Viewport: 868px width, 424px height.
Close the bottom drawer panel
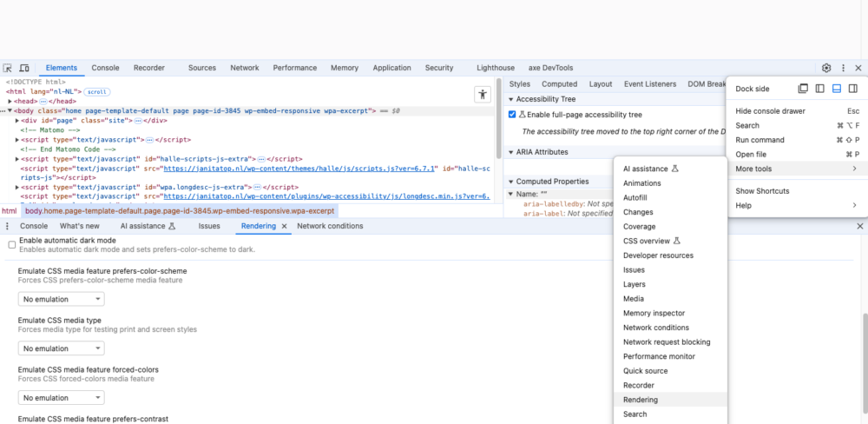coord(859,226)
